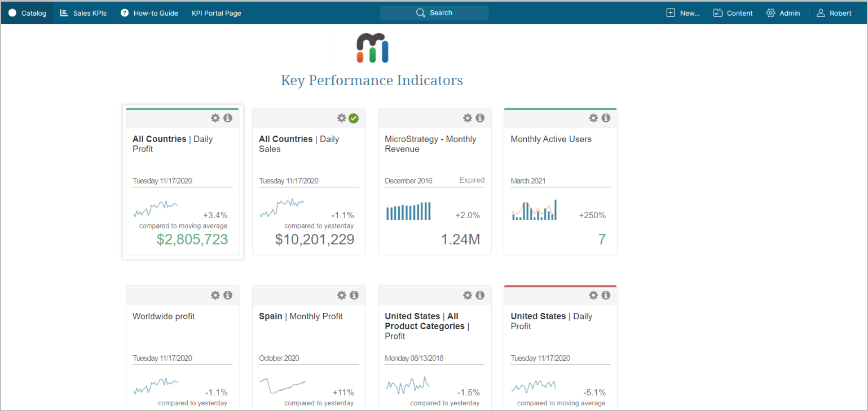Open the Monthly Active Users bar chart
The height and width of the screenshot is (411, 868).
tap(534, 210)
